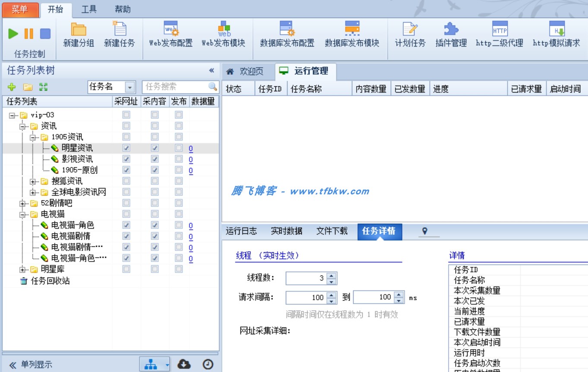Open the 运行日志 tab

(241, 231)
